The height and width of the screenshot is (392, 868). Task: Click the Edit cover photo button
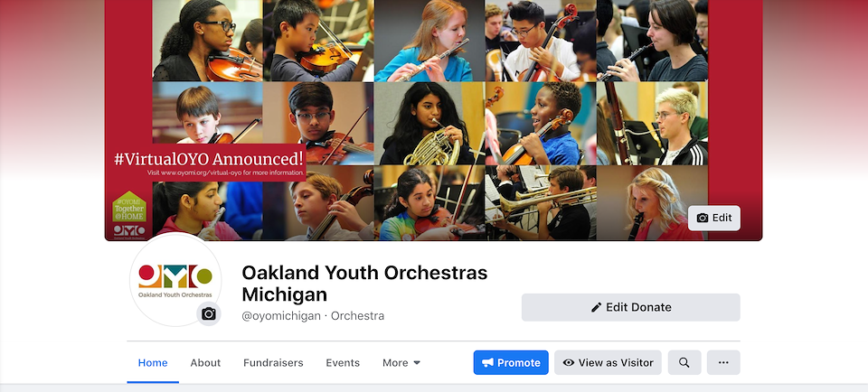pos(714,218)
